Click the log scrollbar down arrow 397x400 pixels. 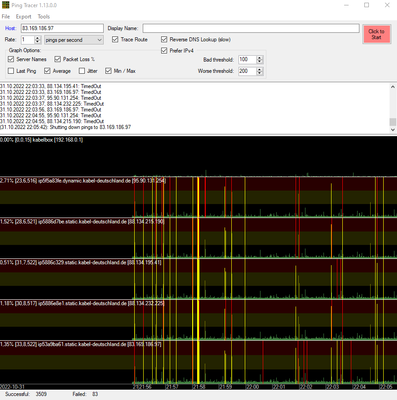tap(393, 130)
